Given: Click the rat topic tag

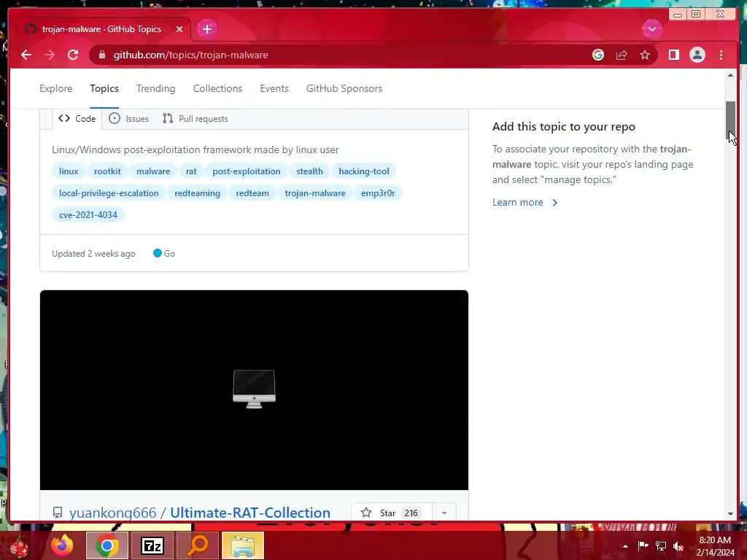Looking at the screenshot, I should (191, 171).
